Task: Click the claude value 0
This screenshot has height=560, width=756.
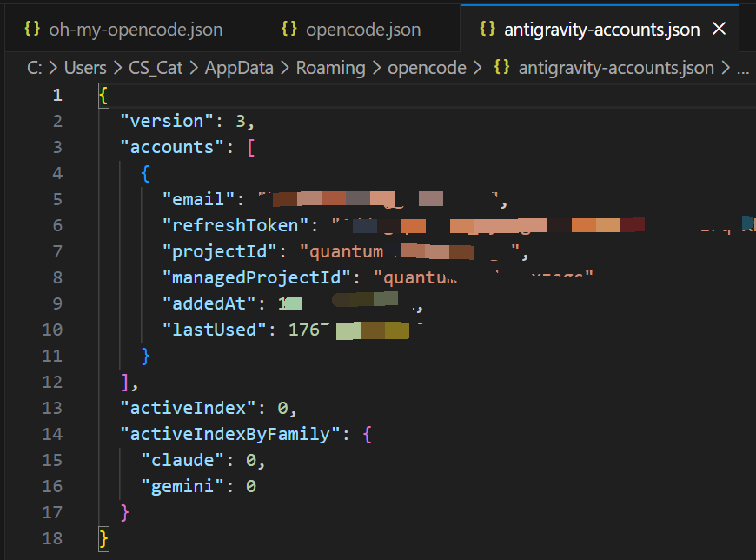Action: pos(251,460)
